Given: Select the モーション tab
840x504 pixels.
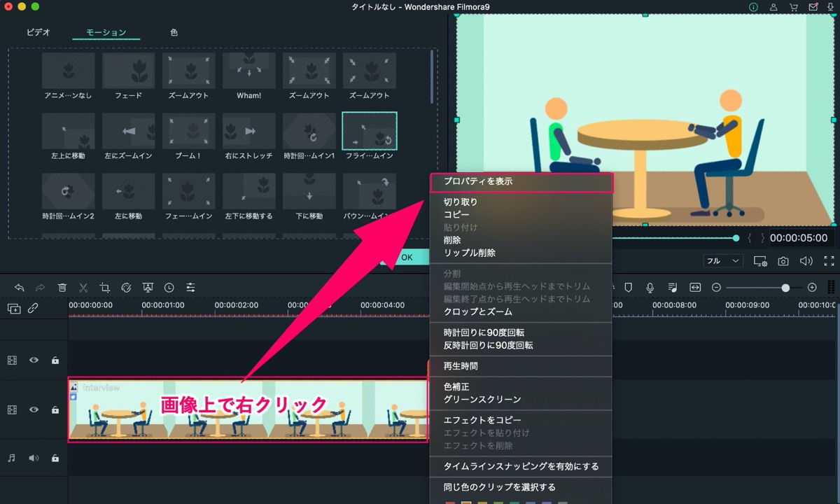Looking at the screenshot, I should click(x=106, y=33).
